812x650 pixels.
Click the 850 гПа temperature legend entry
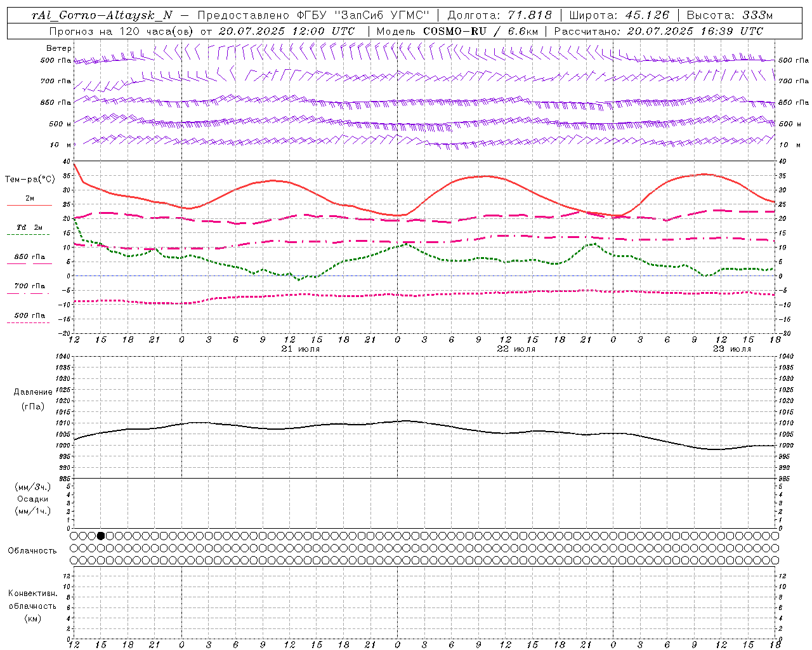click(29, 257)
